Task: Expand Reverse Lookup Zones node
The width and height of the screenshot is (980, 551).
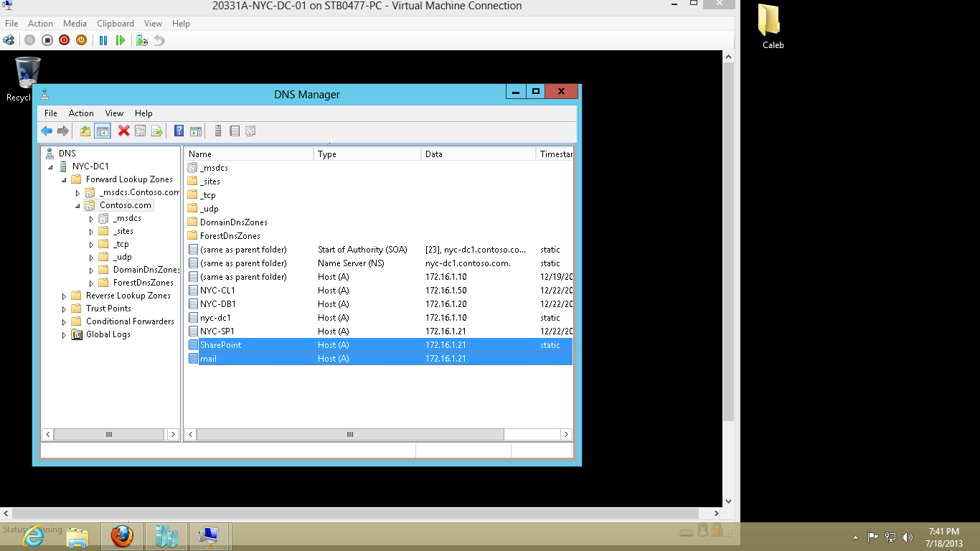Action: tap(64, 296)
